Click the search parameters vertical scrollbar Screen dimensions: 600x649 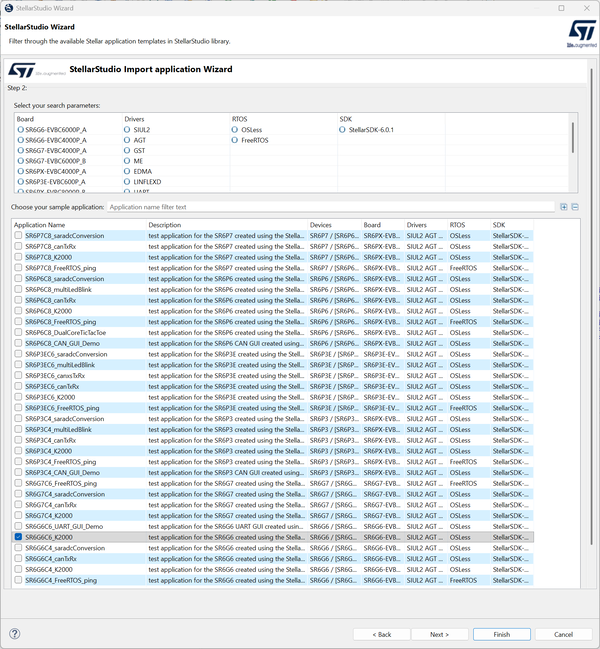click(x=573, y=137)
